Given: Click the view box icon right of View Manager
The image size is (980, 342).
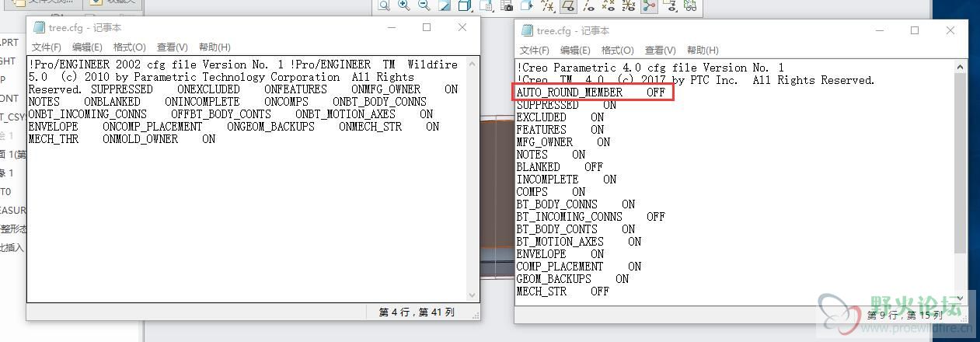Looking at the screenshot, I should click(527, 5).
